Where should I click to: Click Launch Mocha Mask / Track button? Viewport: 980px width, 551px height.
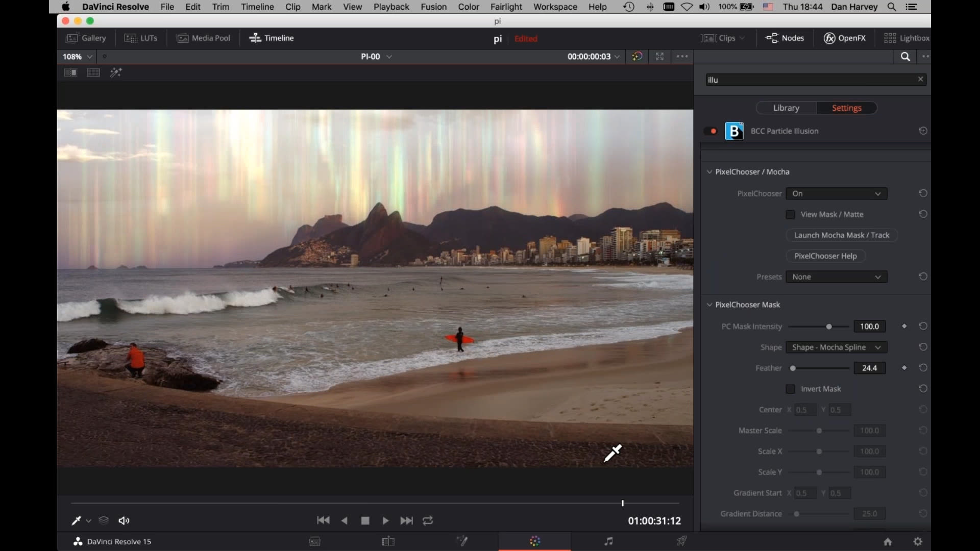(x=842, y=235)
